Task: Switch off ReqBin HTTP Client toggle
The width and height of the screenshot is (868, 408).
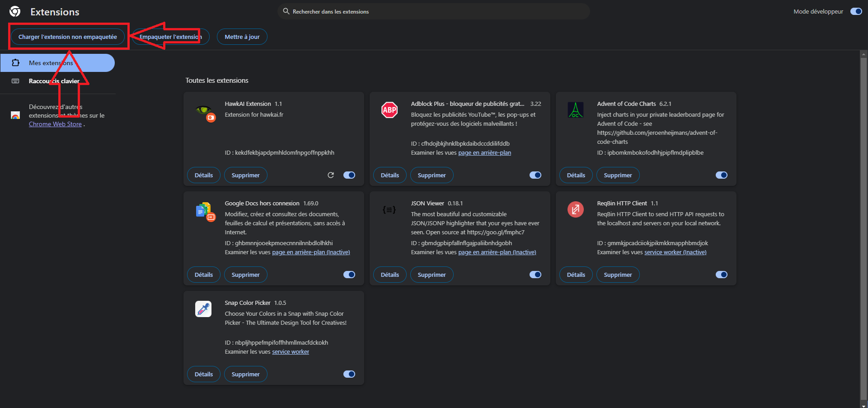Action: [x=722, y=275]
